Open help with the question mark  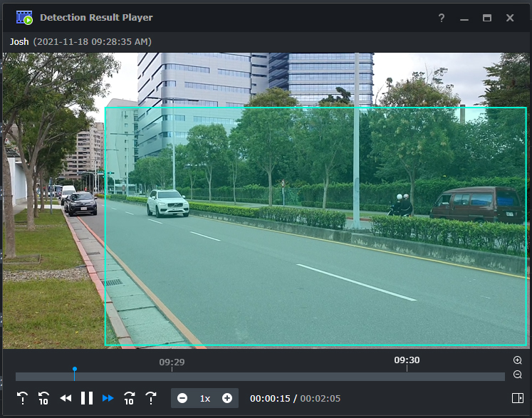pos(442,18)
